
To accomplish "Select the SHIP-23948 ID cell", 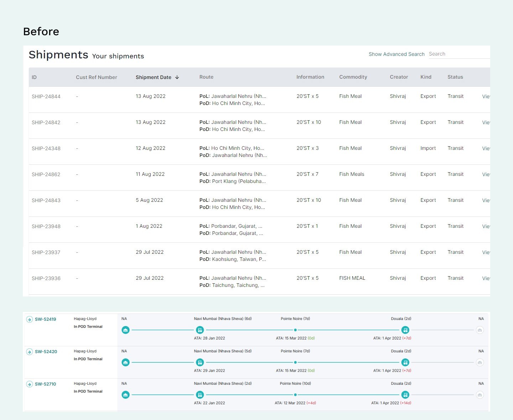I will coord(46,226).
